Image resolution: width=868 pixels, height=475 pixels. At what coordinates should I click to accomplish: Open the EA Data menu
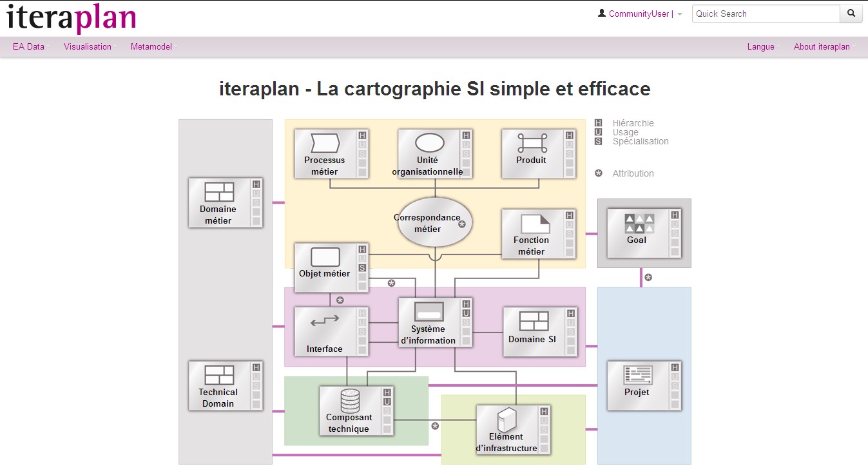pos(29,46)
